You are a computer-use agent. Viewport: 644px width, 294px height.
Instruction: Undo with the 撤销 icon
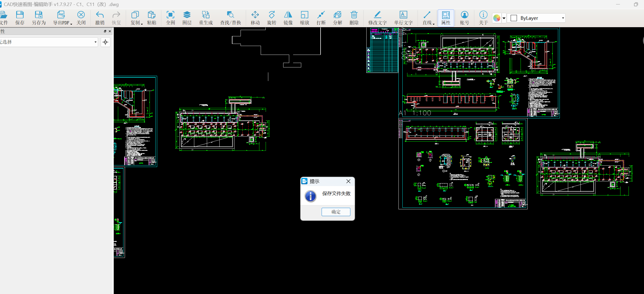(x=100, y=18)
